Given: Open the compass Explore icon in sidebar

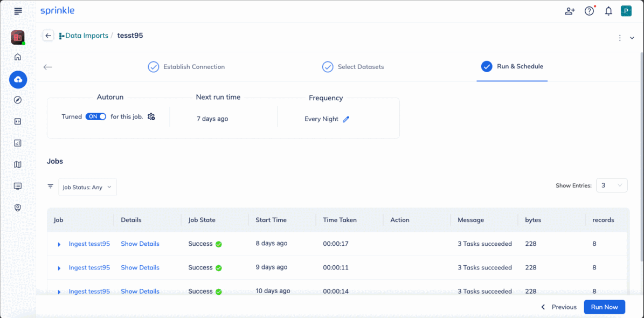Looking at the screenshot, I should (x=18, y=100).
